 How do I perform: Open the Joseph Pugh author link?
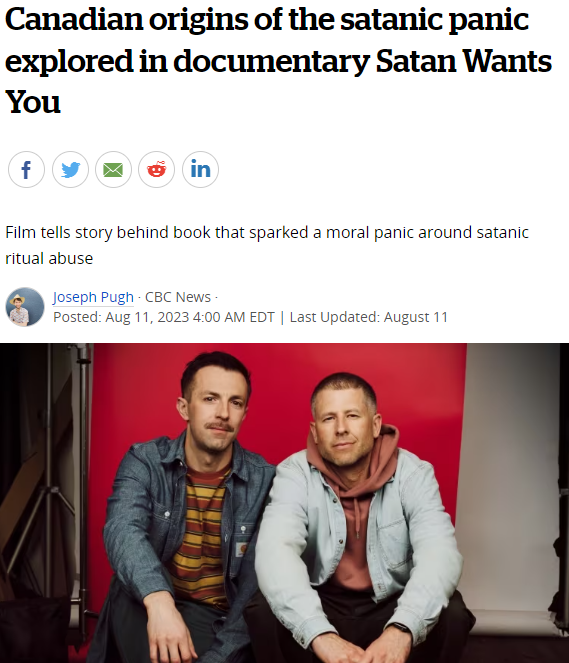point(93,297)
